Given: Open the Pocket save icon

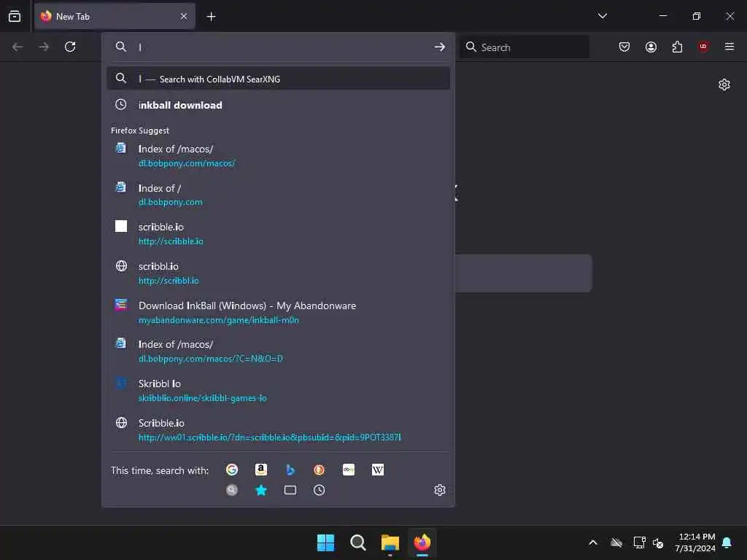Looking at the screenshot, I should pos(624,47).
